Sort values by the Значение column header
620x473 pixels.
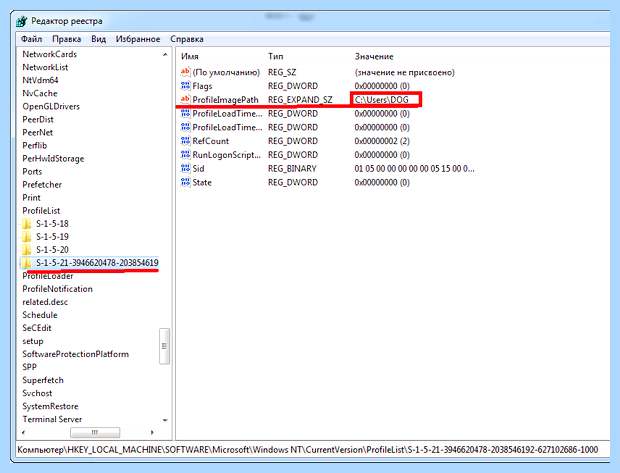click(374, 57)
